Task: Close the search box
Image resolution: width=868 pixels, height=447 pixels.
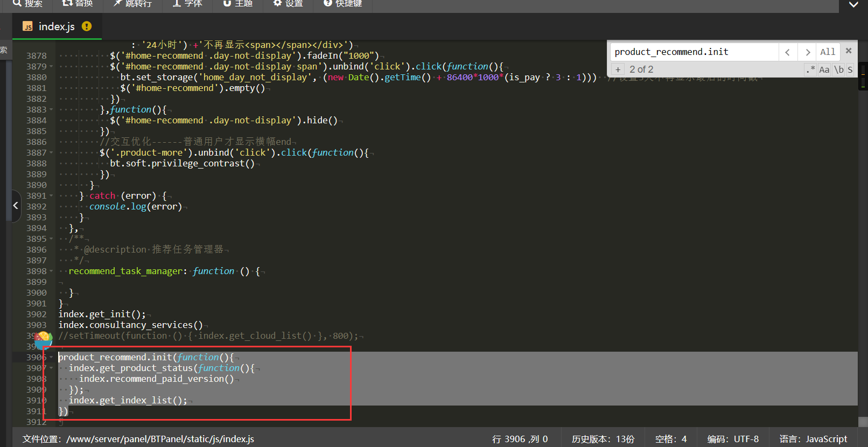Action: click(x=849, y=51)
